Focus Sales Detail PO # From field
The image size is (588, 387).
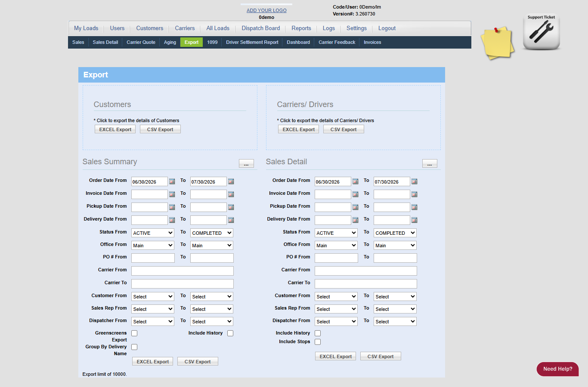[336, 258]
